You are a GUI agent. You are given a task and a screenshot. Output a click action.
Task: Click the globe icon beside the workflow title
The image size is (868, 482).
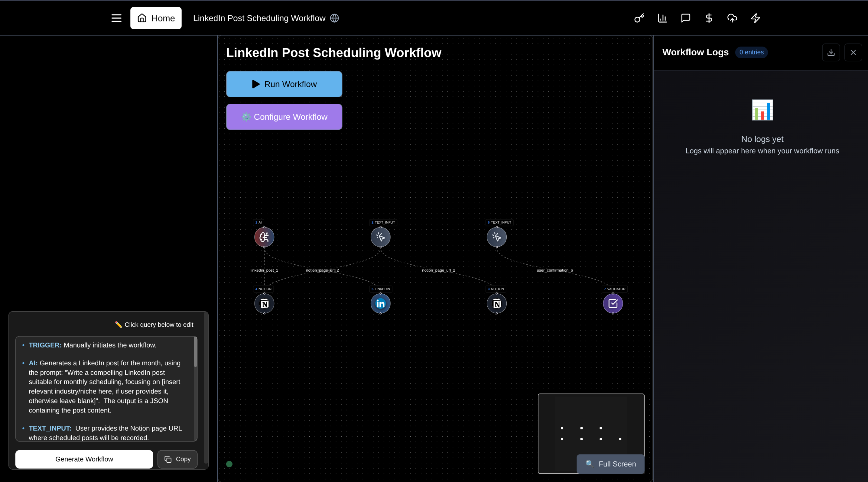coord(334,18)
